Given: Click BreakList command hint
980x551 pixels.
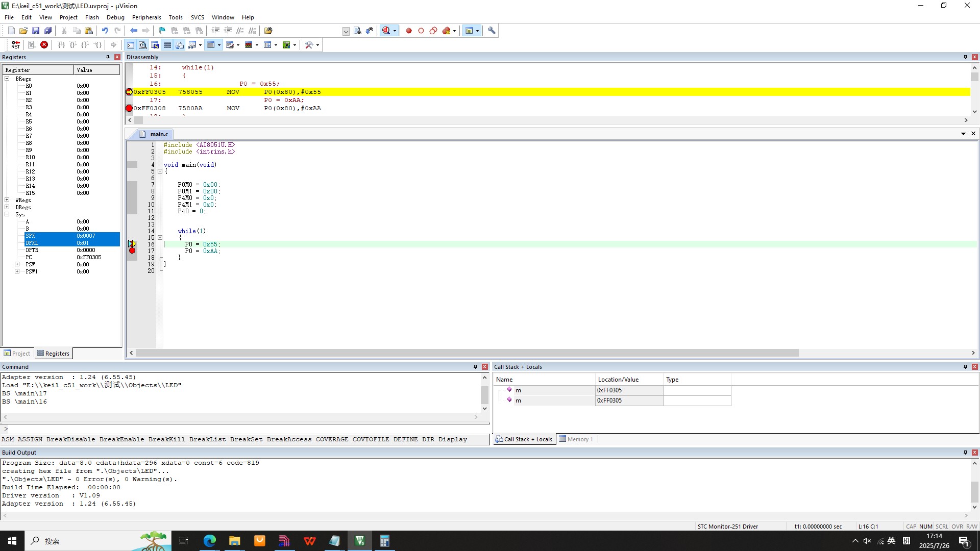Looking at the screenshot, I should (207, 439).
